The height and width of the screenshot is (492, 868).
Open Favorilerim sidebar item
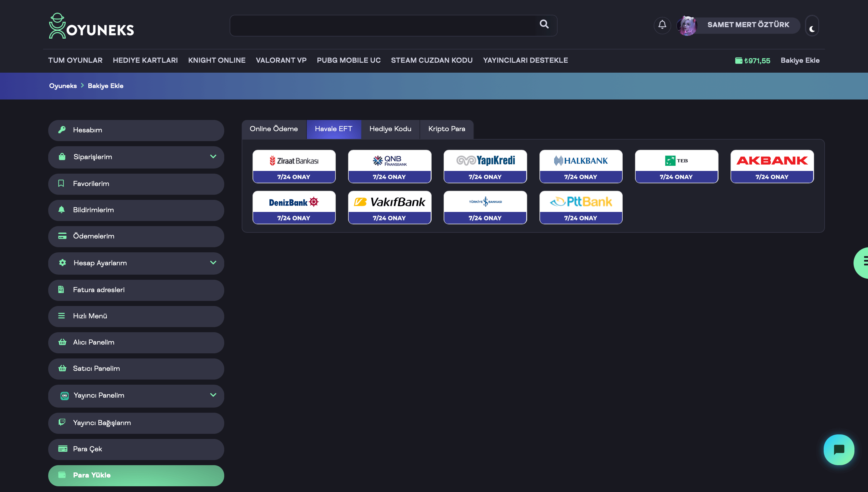pos(136,184)
